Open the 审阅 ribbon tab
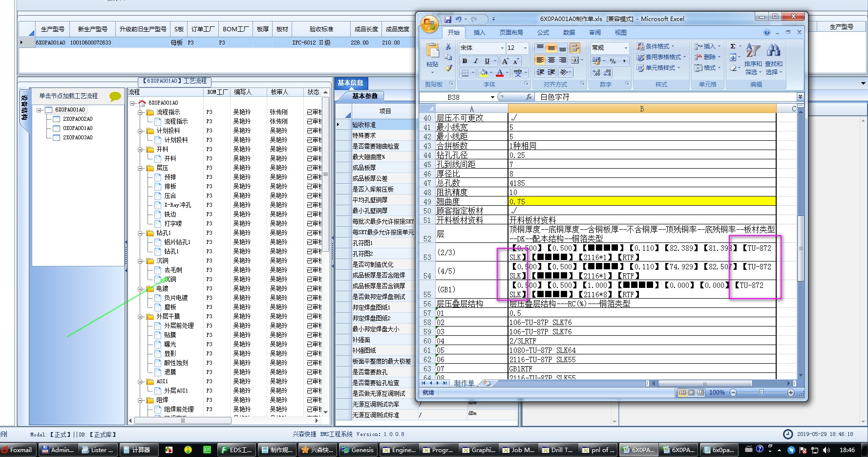868x457 pixels. click(x=595, y=33)
